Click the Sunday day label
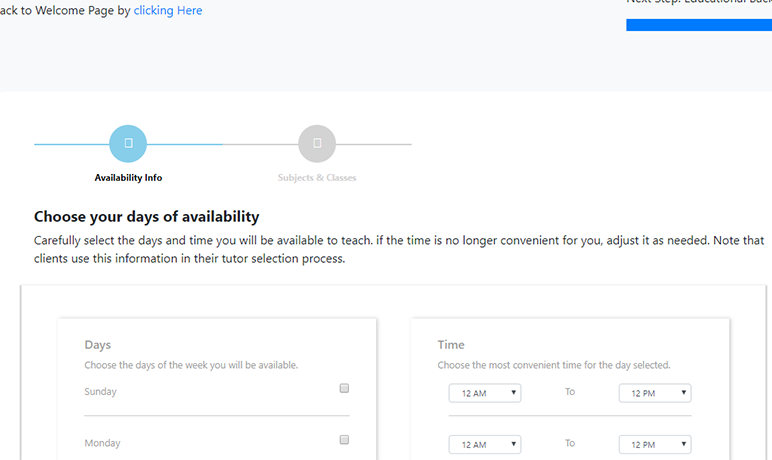772x460 pixels. tap(100, 392)
